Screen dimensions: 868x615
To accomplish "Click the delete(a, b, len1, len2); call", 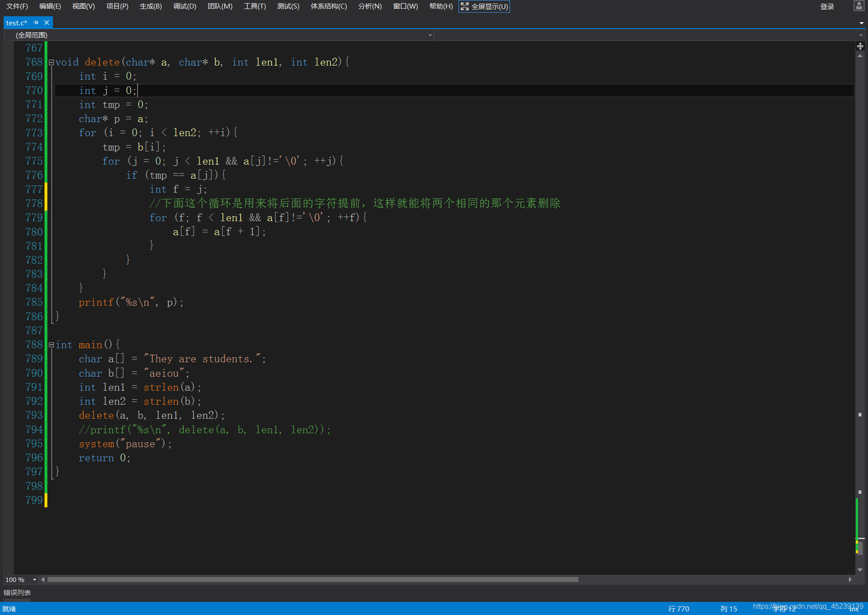I will coord(152,415).
